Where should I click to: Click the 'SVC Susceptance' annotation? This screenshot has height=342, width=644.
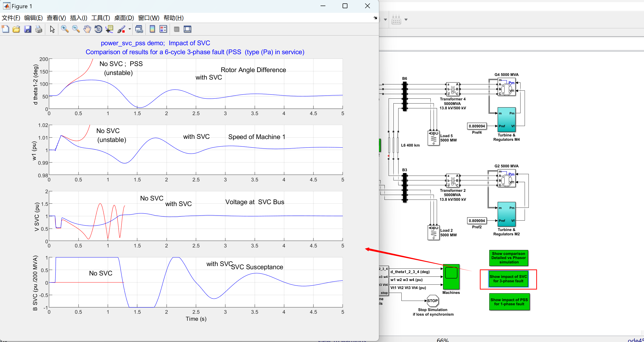point(257,267)
